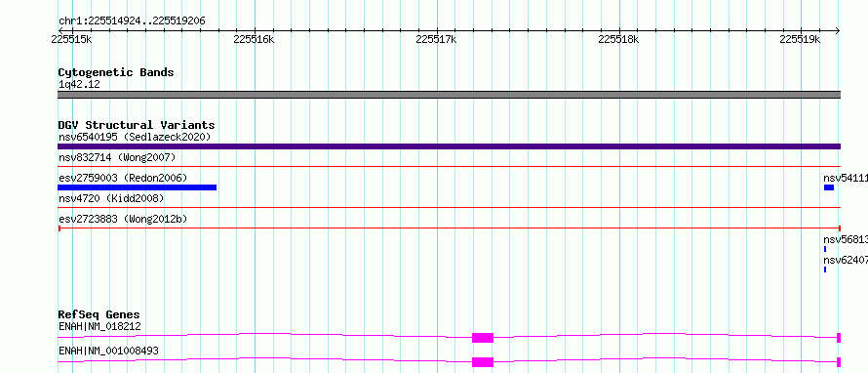Open variant nsv6540195 (Sedlazeck2020) label
868x373 pixels.
point(135,137)
